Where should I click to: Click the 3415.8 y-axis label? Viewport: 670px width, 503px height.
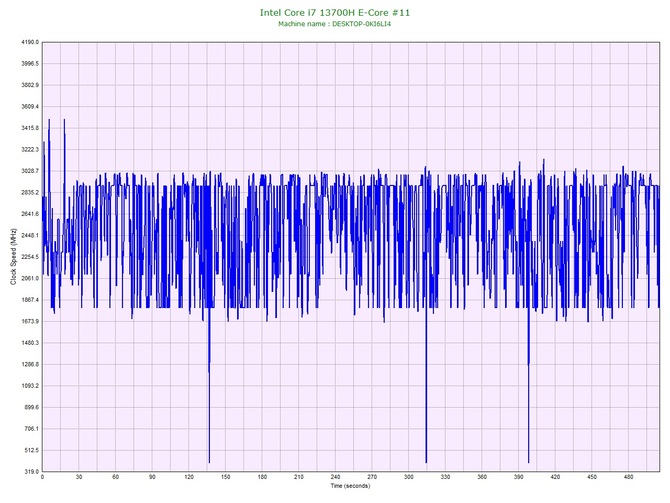point(30,128)
